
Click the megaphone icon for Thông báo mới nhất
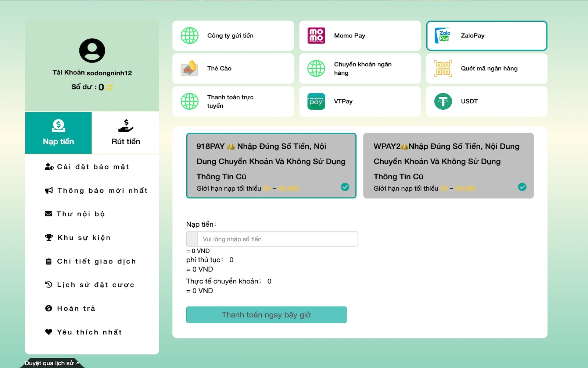(49, 191)
